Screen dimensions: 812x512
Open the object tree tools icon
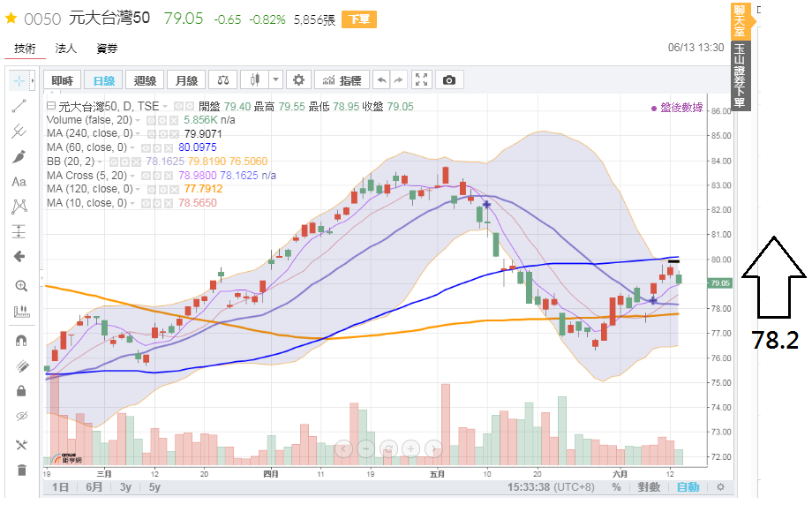tap(21, 445)
